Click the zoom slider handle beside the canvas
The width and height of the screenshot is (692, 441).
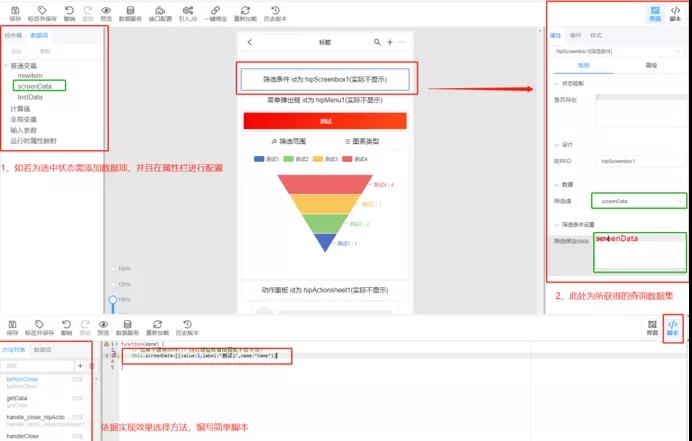[x=111, y=298]
